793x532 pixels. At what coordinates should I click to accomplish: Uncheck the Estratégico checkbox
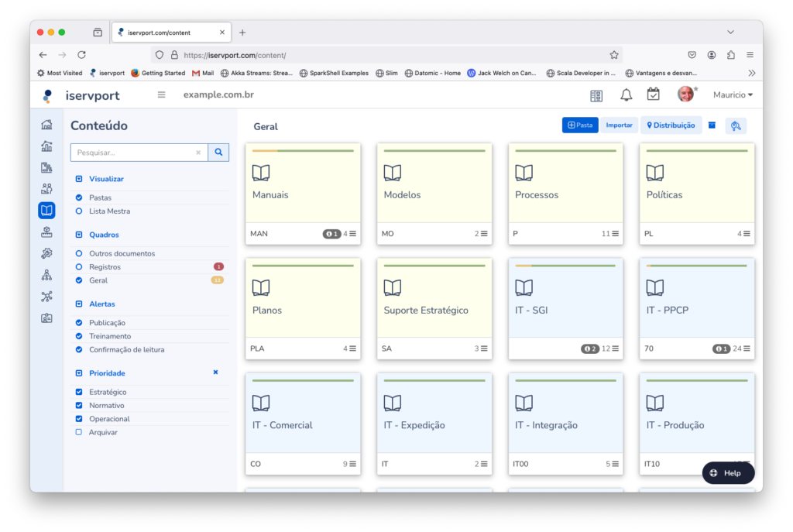79,392
